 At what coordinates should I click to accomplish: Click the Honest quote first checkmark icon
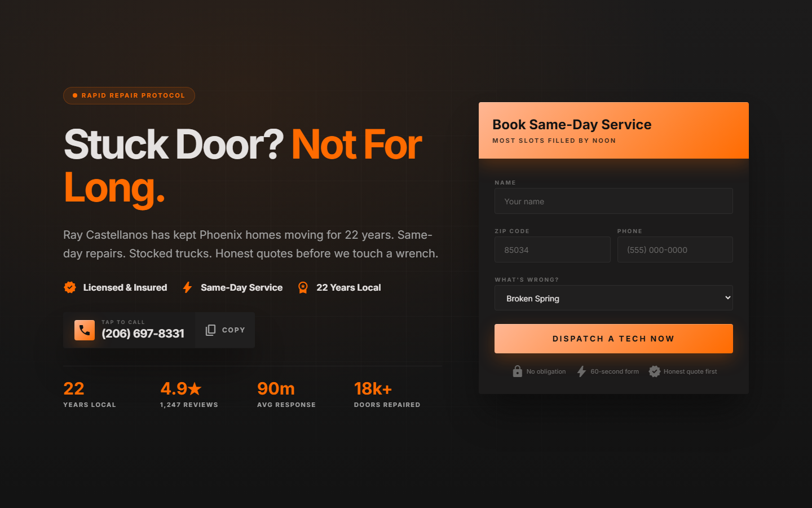coord(654,371)
